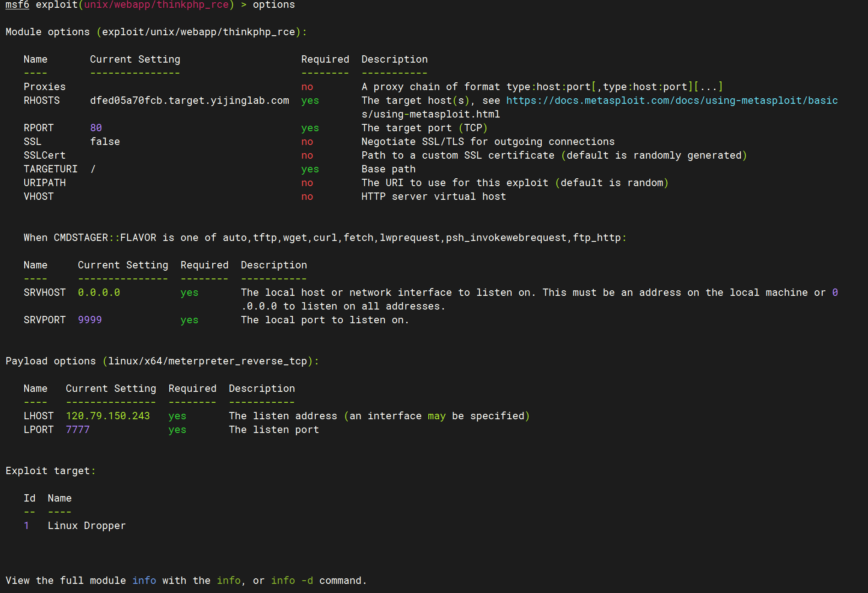Click the "Payload options (linux/x64/meterpreter_reverse_tcp):" heading

click(x=162, y=361)
